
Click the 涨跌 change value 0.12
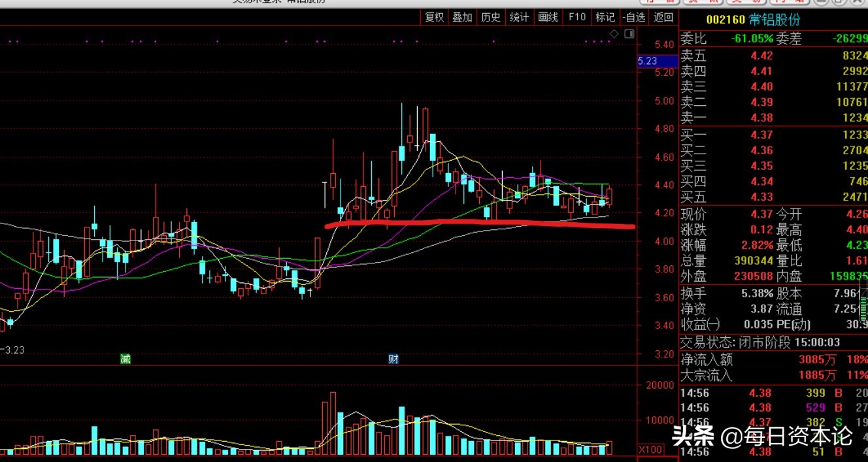(x=761, y=230)
